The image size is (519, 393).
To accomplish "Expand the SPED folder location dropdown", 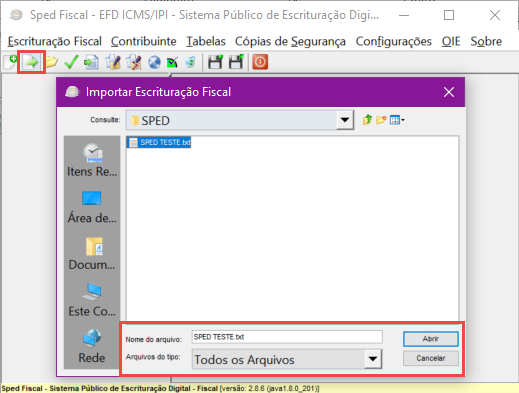I will point(345,120).
